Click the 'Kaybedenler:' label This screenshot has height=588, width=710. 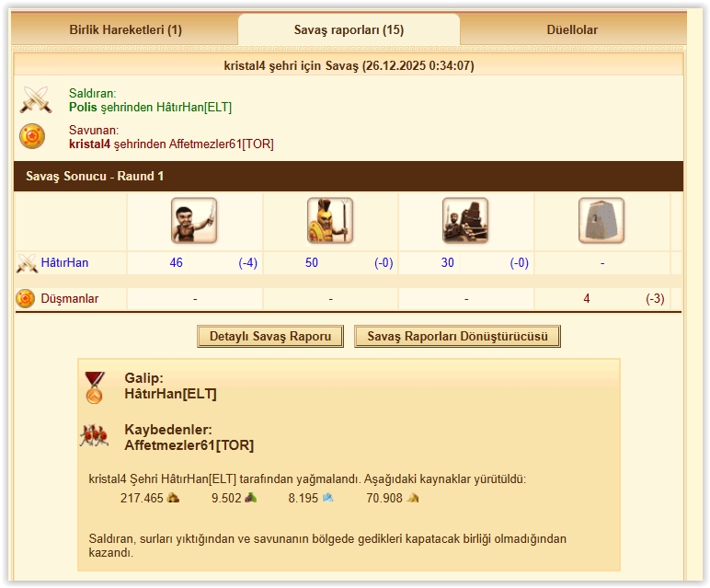pos(168,430)
